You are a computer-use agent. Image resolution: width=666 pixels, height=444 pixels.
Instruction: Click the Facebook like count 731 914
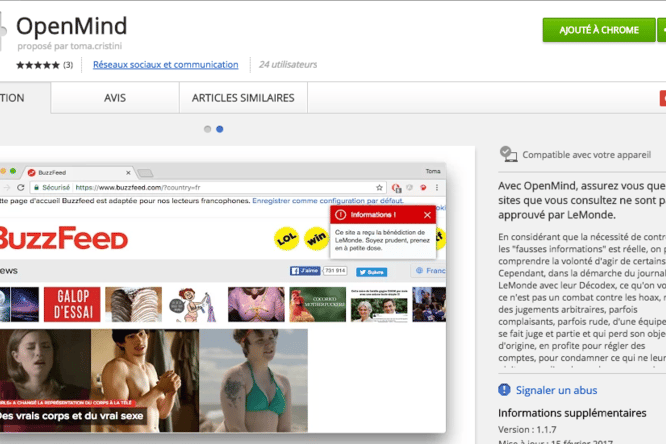click(x=335, y=271)
